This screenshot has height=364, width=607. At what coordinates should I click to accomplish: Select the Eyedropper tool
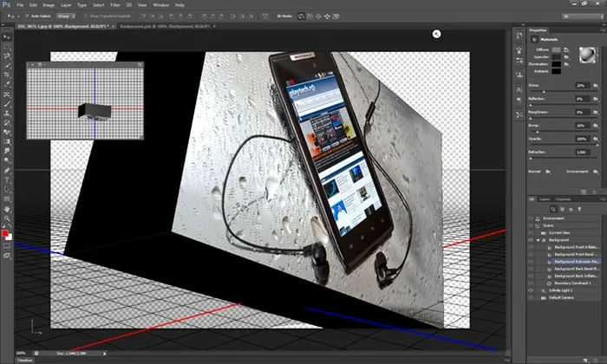pyautogui.click(x=7, y=85)
